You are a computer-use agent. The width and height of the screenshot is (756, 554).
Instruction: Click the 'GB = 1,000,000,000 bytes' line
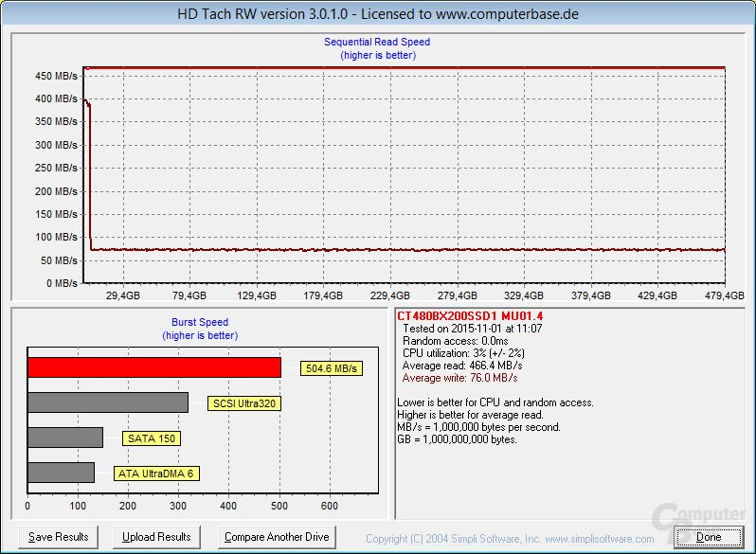(x=457, y=439)
